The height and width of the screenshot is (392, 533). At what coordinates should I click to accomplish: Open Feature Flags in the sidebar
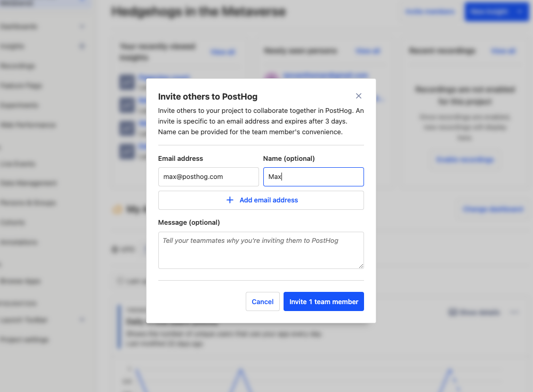21,86
